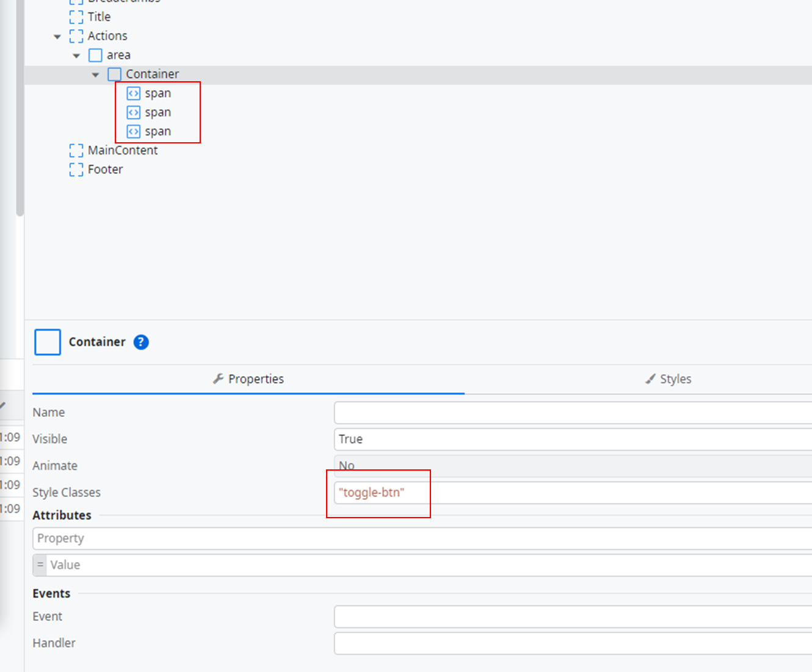Click the <> icon beside the third span
This screenshot has width=812, height=672.
pyautogui.click(x=133, y=131)
